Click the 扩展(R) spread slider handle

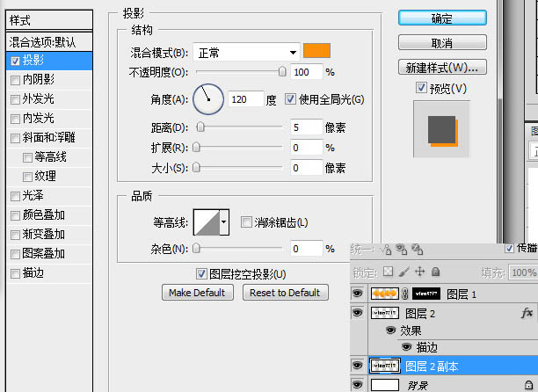pos(196,147)
